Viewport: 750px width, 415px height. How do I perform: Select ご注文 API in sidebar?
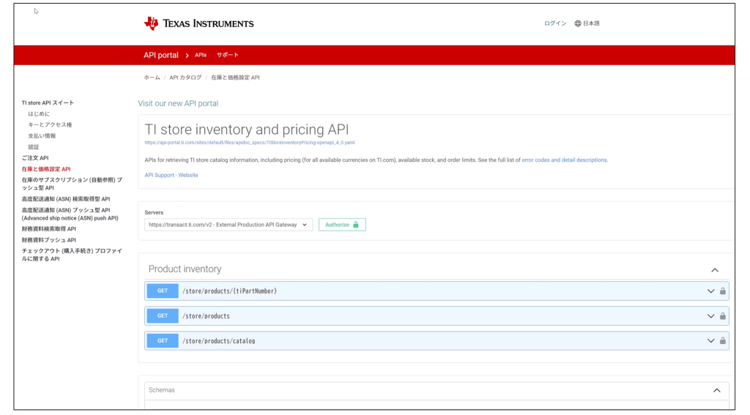[x=35, y=158]
